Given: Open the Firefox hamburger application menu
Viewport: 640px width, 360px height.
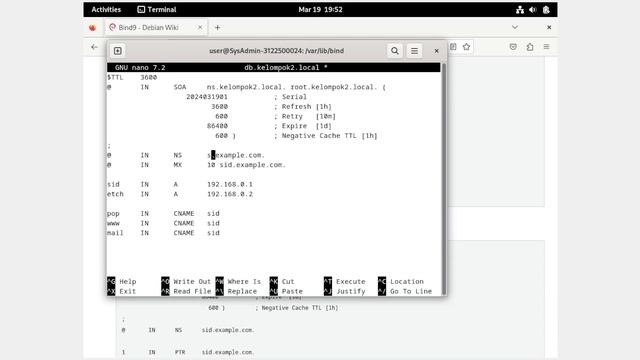Looking at the screenshot, I should 547,47.
